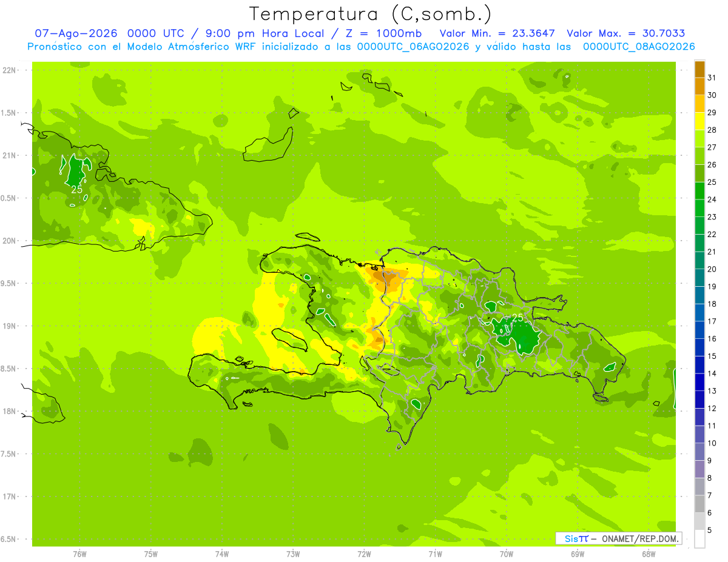Click the "20N" latitude label
728x562 pixels.
pyautogui.click(x=9, y=241)
